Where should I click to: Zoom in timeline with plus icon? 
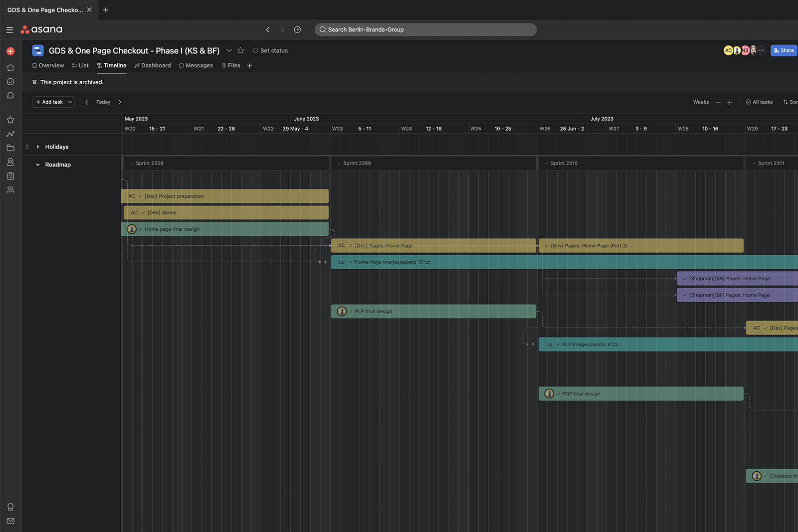click(730, 102)
